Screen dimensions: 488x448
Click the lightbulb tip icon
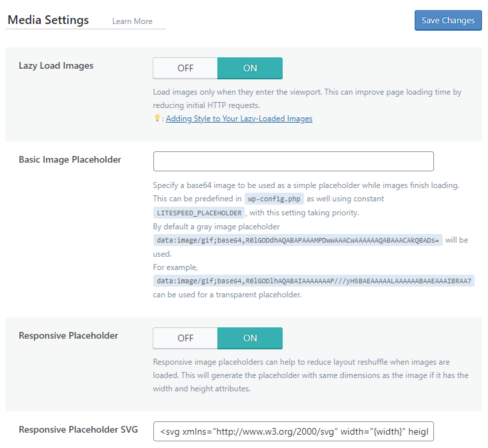coord(157,118)
